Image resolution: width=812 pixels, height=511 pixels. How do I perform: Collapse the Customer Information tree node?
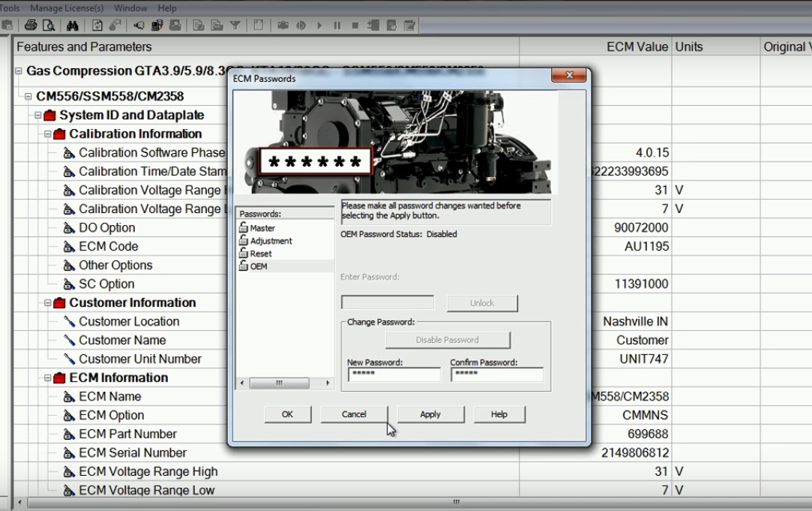[x=48, y=302]
